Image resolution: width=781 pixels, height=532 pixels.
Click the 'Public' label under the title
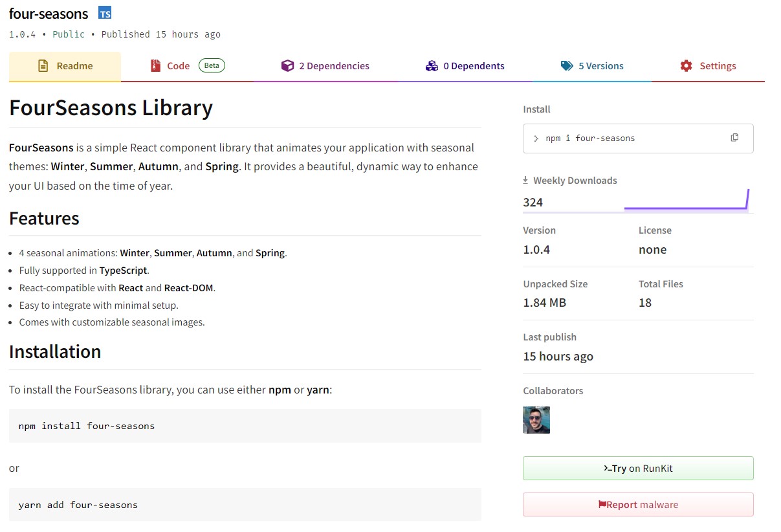[69, 34]
